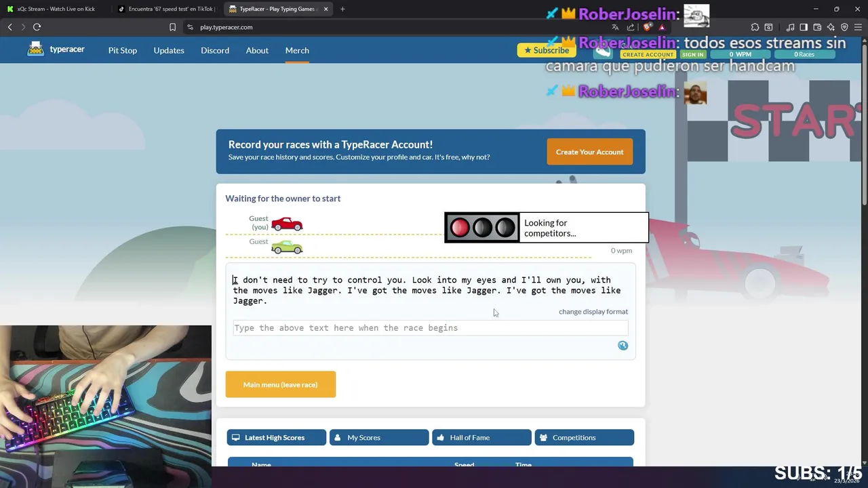Open Pit Stop in site navigation

pyautogui.click(x=123, y=50)
